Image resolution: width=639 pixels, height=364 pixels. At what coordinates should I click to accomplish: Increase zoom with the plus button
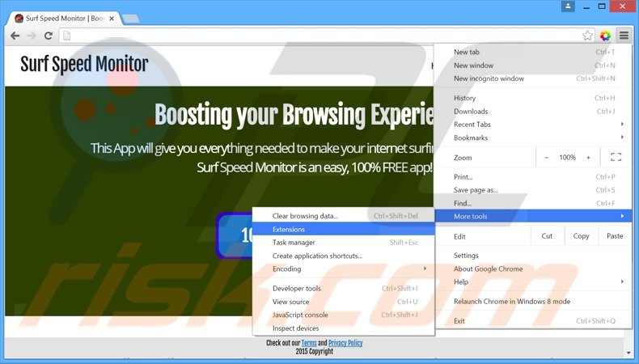tap(589, 158)
